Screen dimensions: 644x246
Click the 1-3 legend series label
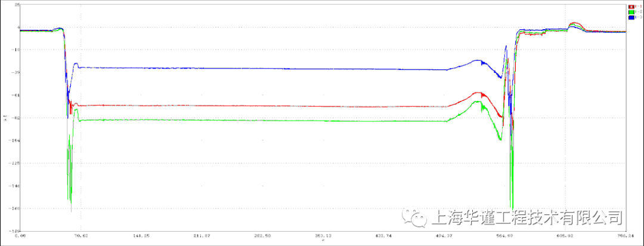tap(638, 18)
